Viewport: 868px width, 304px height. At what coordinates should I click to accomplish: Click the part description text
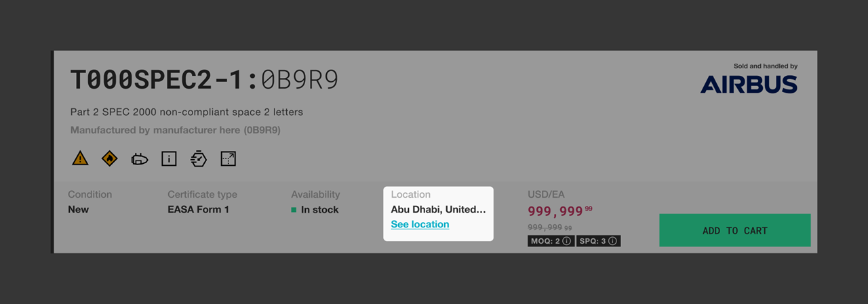tap(186, 112)
